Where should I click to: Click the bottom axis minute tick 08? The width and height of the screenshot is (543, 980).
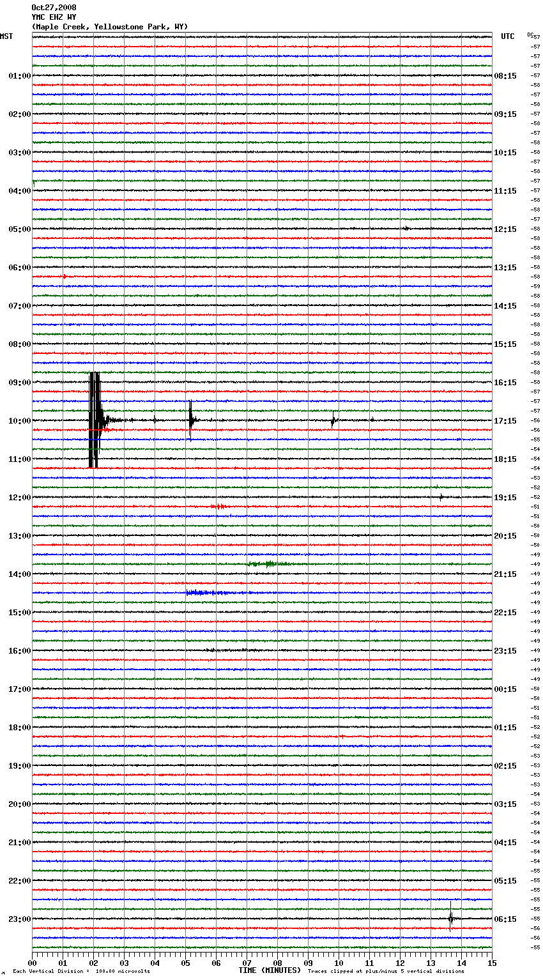click(x=277, y=963)
